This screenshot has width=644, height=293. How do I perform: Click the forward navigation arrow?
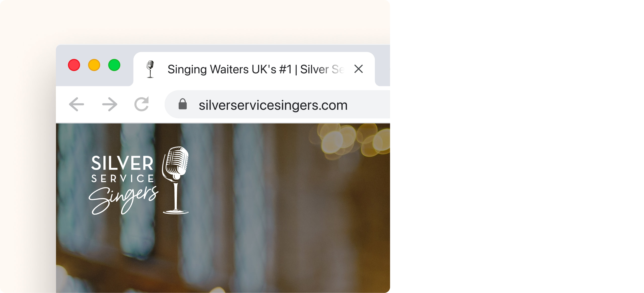[110, 104]
